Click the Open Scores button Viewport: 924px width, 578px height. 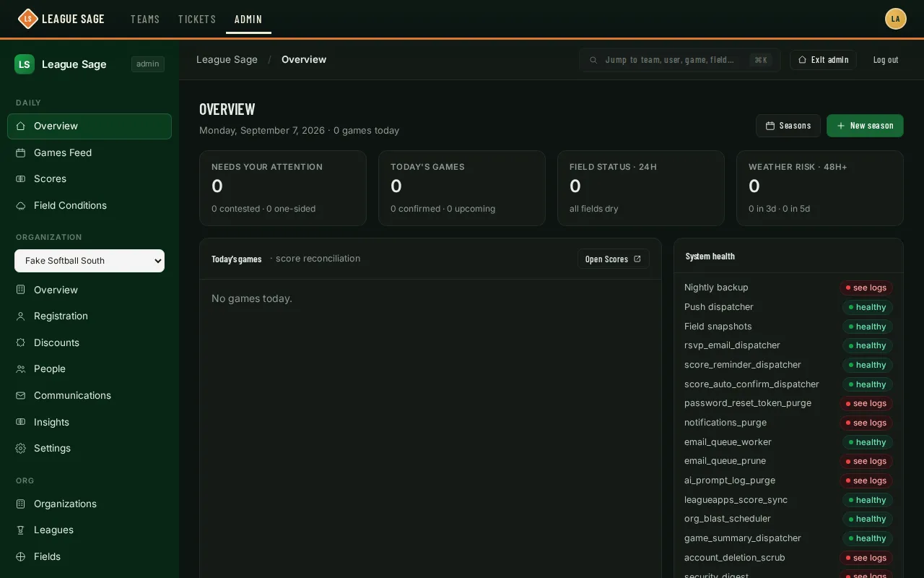tap(614, 259)
